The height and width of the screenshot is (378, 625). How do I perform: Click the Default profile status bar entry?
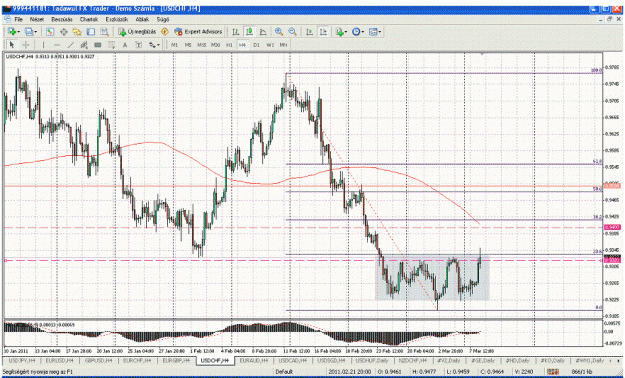pos(284,372)
